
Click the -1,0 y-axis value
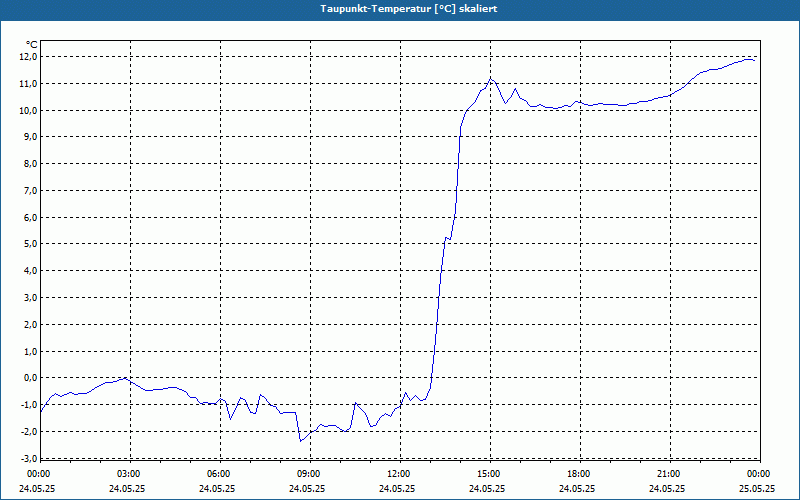(x=29, y=405)
